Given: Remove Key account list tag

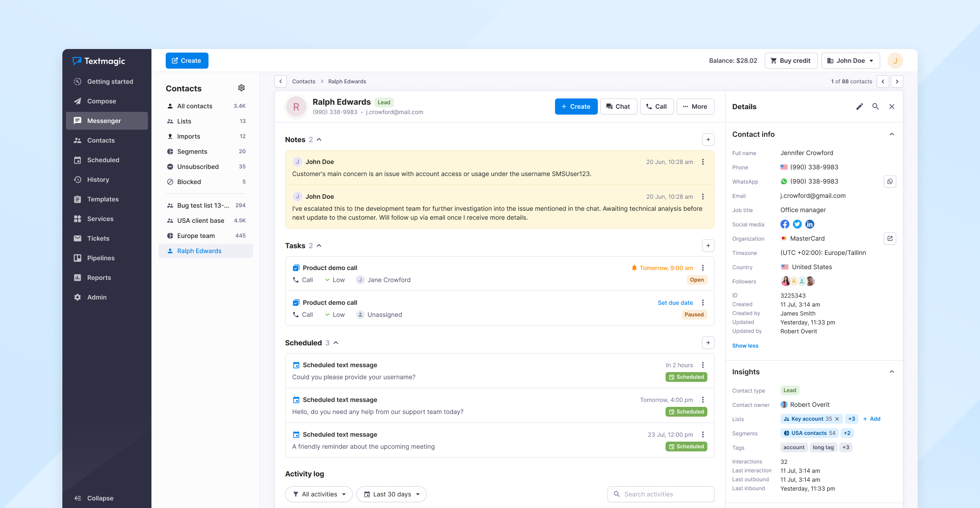Looking at the screenshot, I should tap(837, 419).
